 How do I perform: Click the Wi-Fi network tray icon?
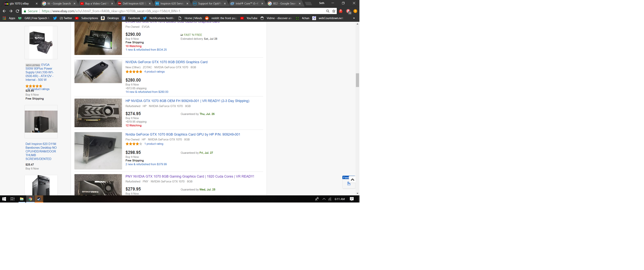[x=330, y=199]
